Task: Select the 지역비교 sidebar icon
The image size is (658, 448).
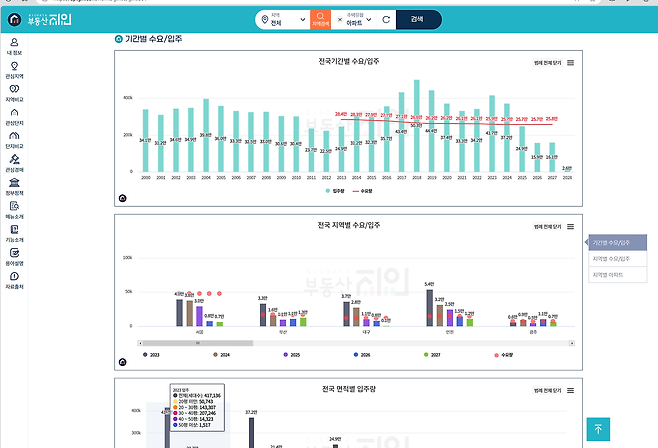Action: pos(14,93)
